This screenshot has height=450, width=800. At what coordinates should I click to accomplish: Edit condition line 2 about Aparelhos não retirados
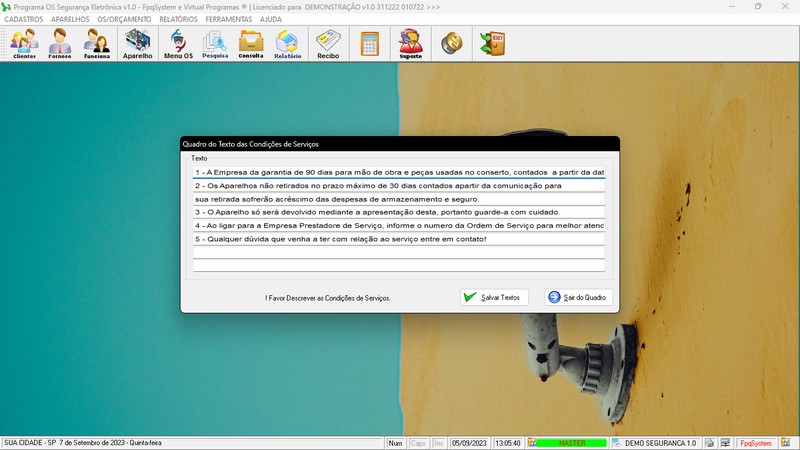[399, 186]
